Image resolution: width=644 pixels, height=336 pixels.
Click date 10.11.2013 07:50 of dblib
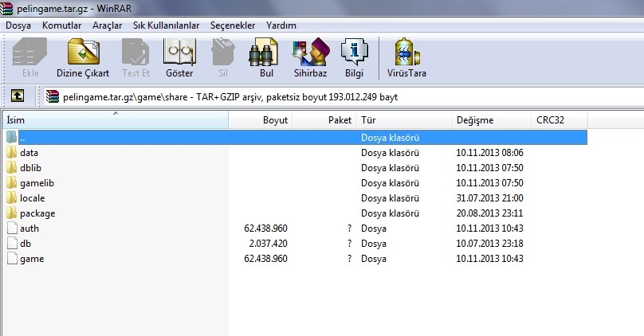click(x=489, y=168)
